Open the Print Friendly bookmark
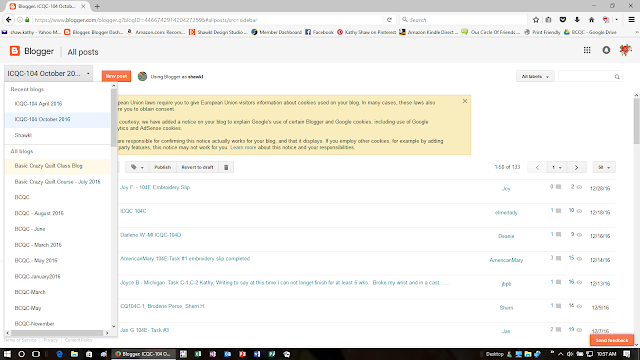The width and height of the screenshot is (640, 360). tap(542, 32)
